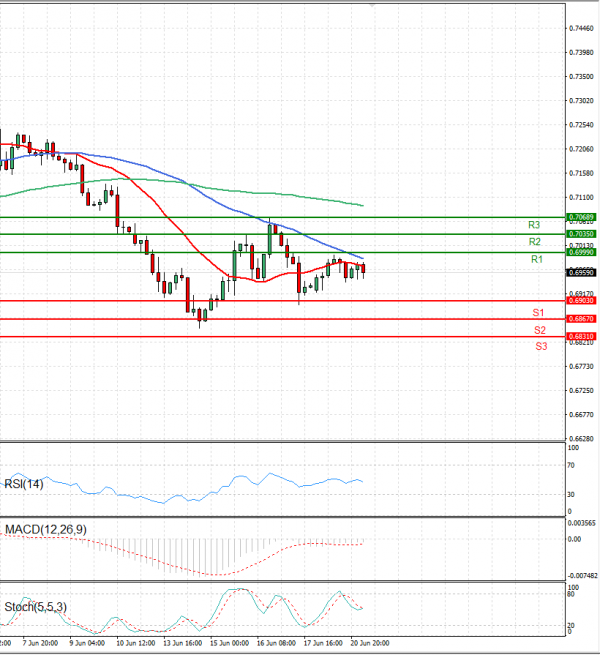Click the 17 Jun 16:00 time label
Image resolution: width=600 pixels, height=655 pixels.
coord(323,643)
